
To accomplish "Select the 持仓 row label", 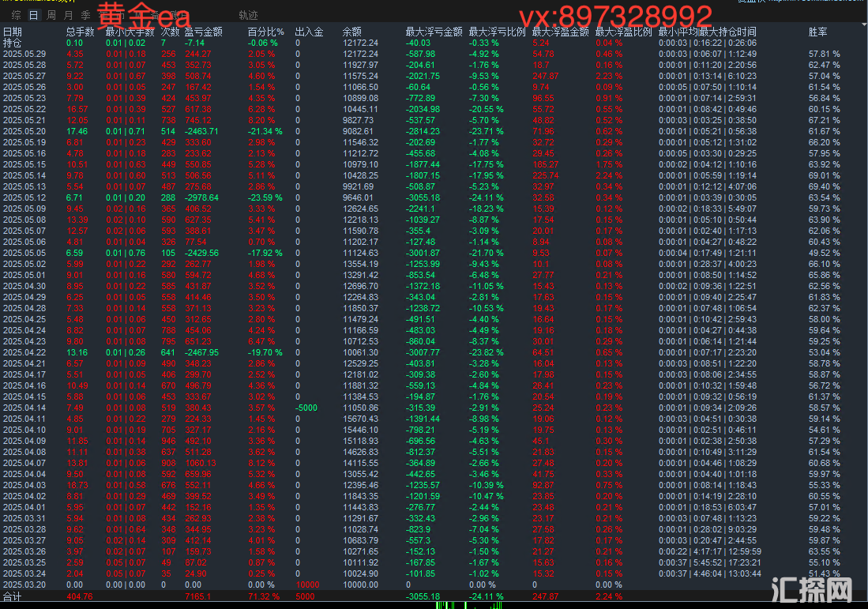I will 12,43.
